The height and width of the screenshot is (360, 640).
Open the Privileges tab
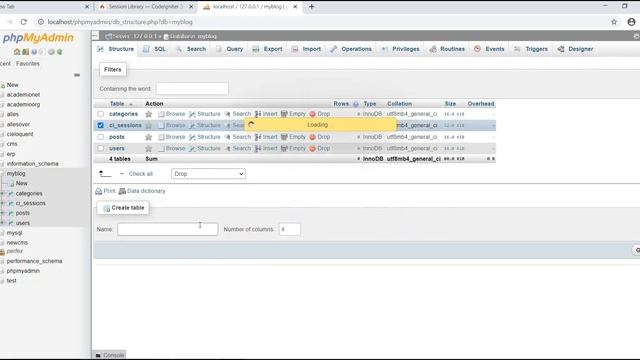pos(400,49)
